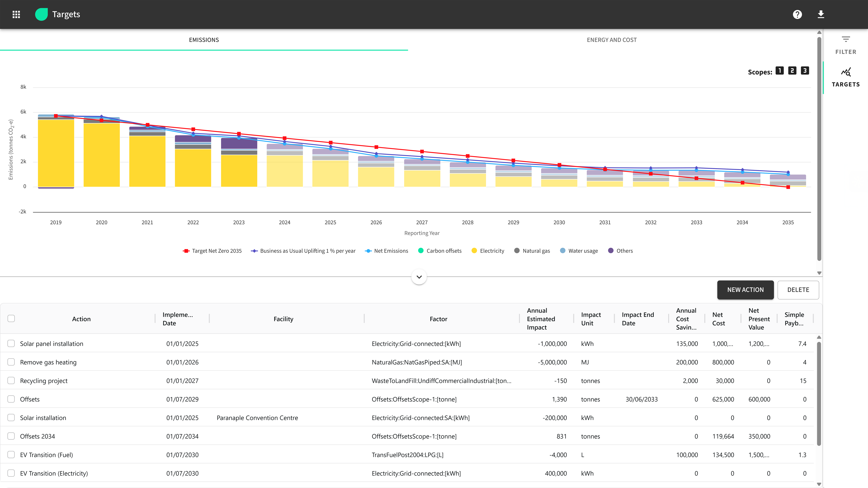Click the Delete button
868x488 pixels.
798,290
